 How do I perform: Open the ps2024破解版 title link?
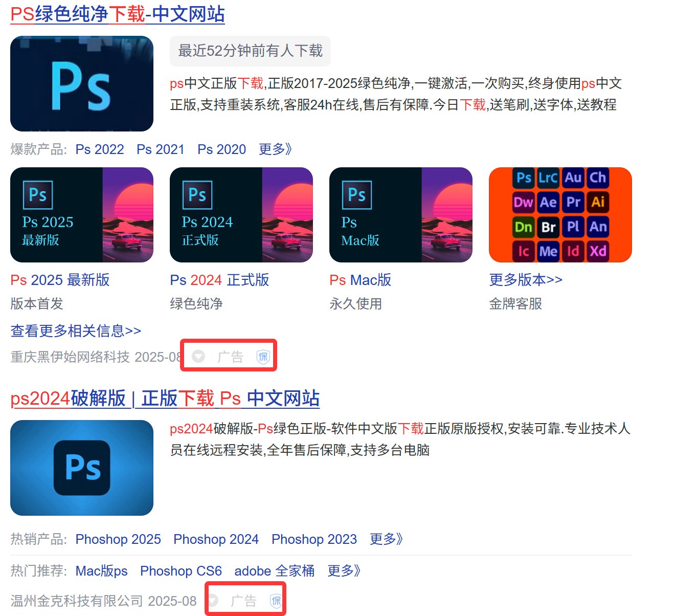[165, 398]
